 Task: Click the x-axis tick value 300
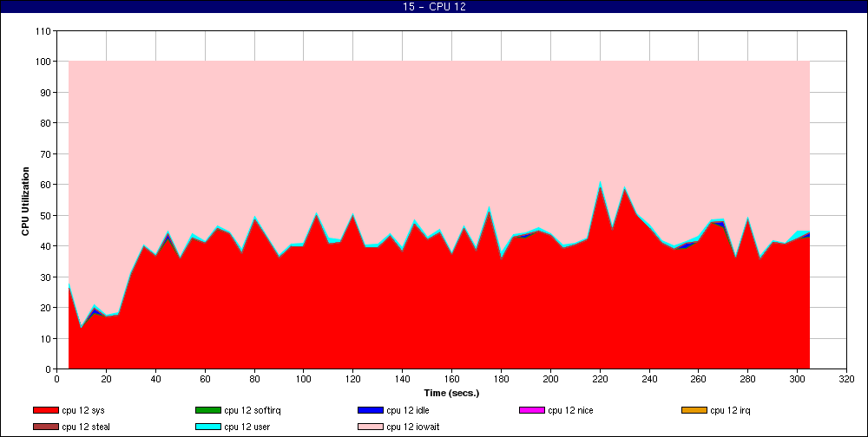tap(797, 379)
